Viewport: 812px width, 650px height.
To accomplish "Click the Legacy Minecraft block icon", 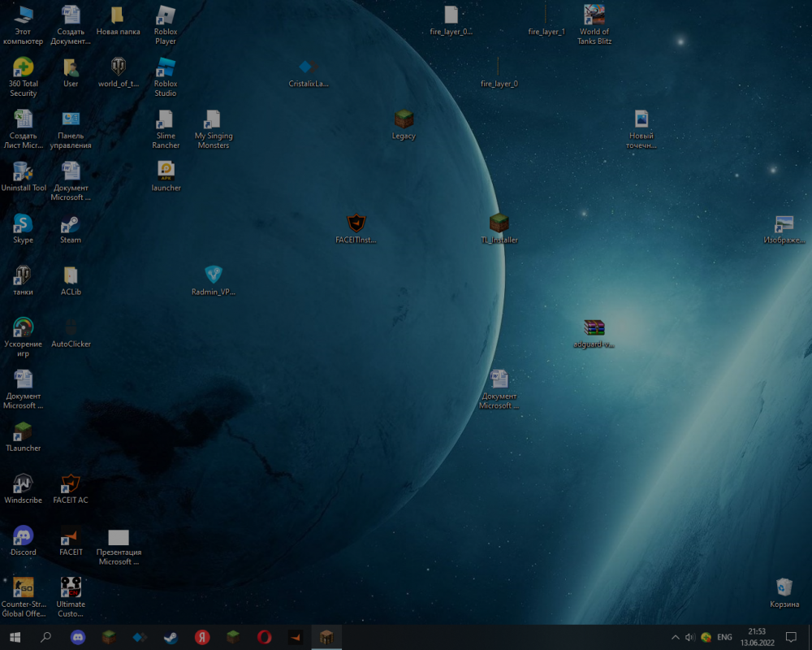I will coord(404,119).
